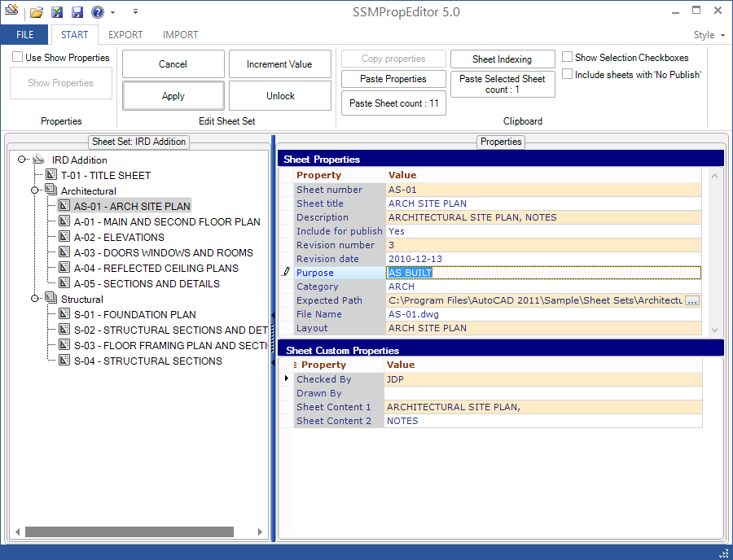Click the scroll up arrow in Sheet Properties grid
This screenshot has width=733, height=560.
tap(714, 176)
